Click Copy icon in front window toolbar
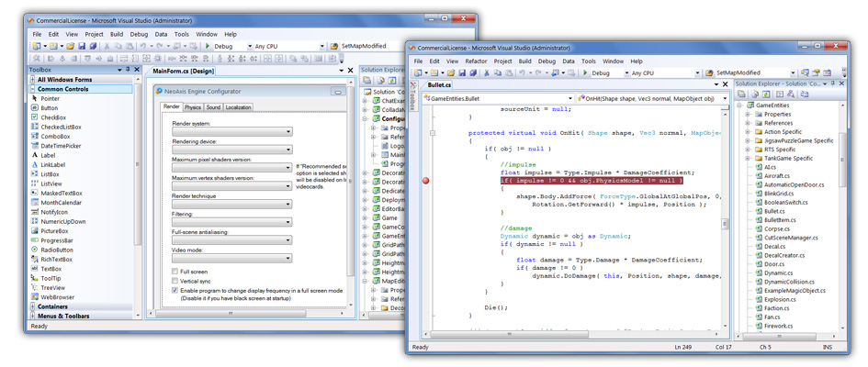This screenshot has height=367, width=868. [x=498, y=73]
